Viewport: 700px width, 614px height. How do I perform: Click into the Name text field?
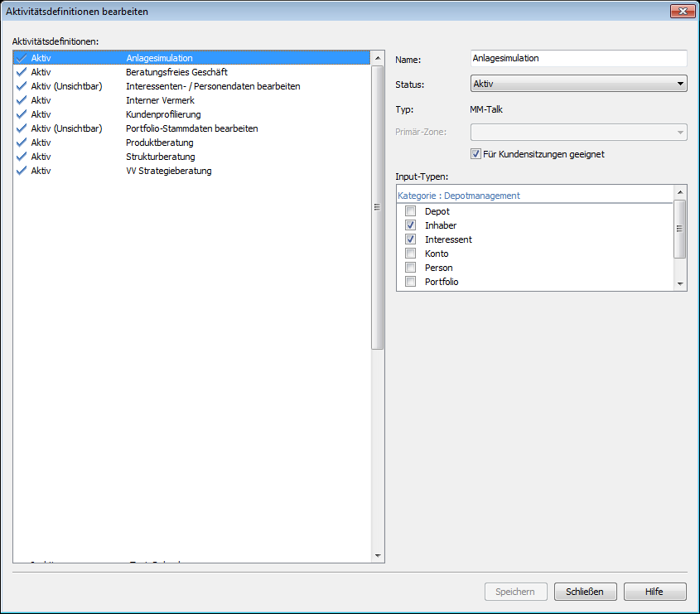coord(578,59)
